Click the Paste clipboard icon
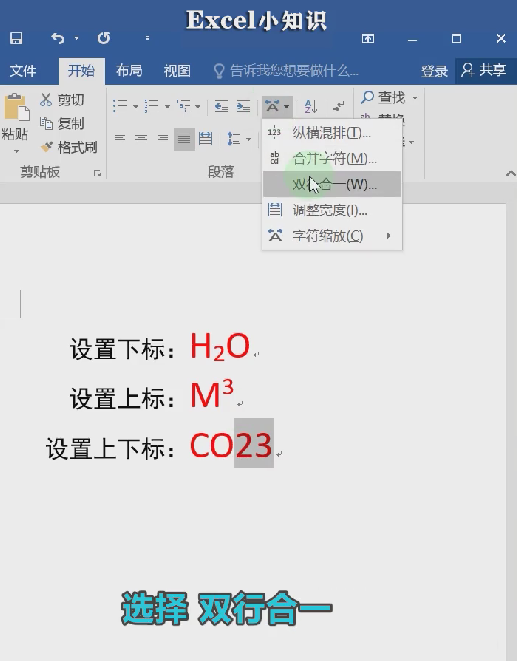Image resolution: width=517 pixels, height=661 pixels. pyautogui.click(x=16, y=107)
